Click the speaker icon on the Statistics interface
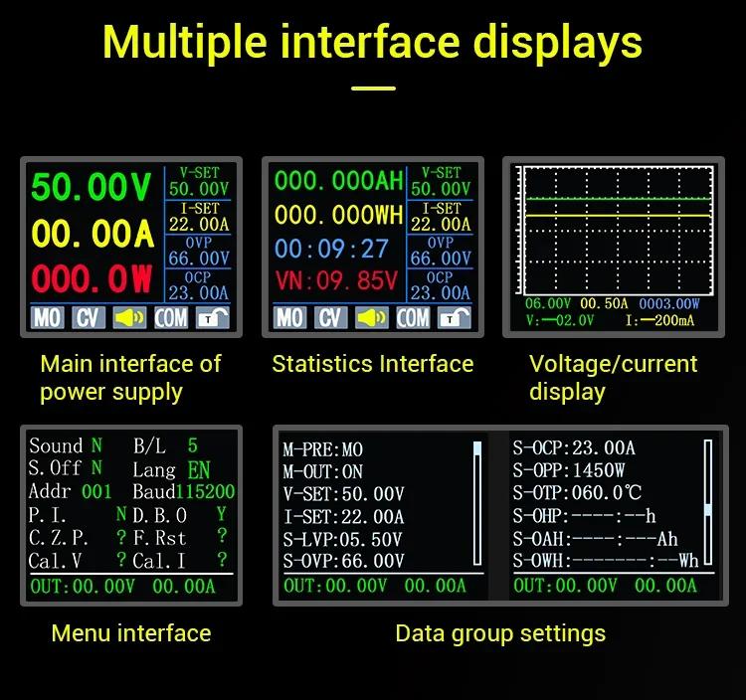 371,317
